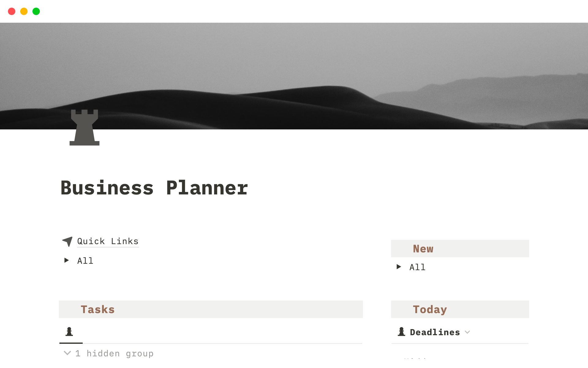
Task: Click the pawn icon tab under Tasks
Action: pos(70,332)
